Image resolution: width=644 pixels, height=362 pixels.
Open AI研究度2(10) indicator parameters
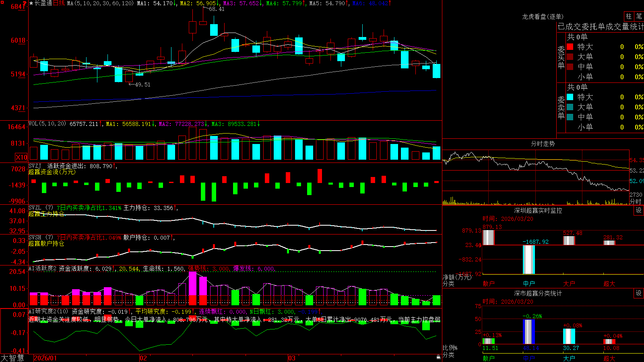pos(49,311)
